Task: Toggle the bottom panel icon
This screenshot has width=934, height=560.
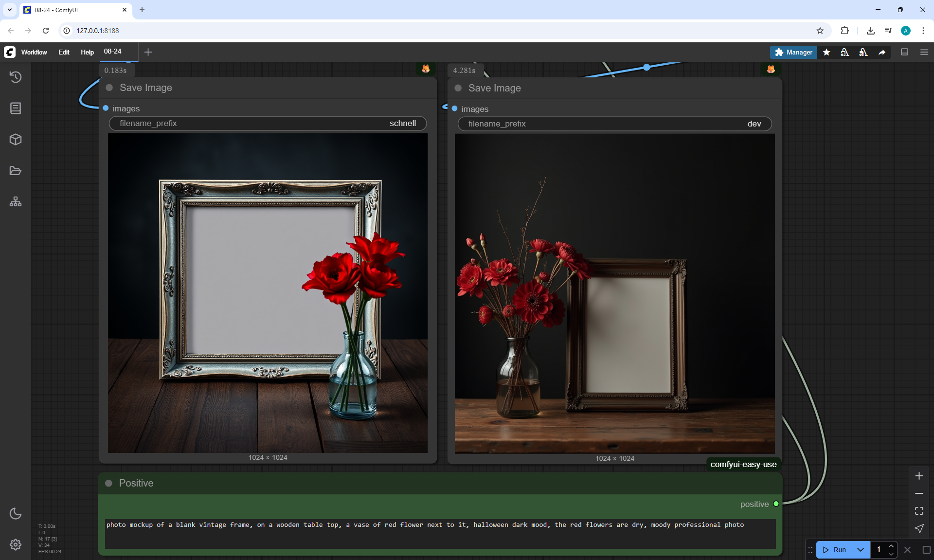Action: 904,52
